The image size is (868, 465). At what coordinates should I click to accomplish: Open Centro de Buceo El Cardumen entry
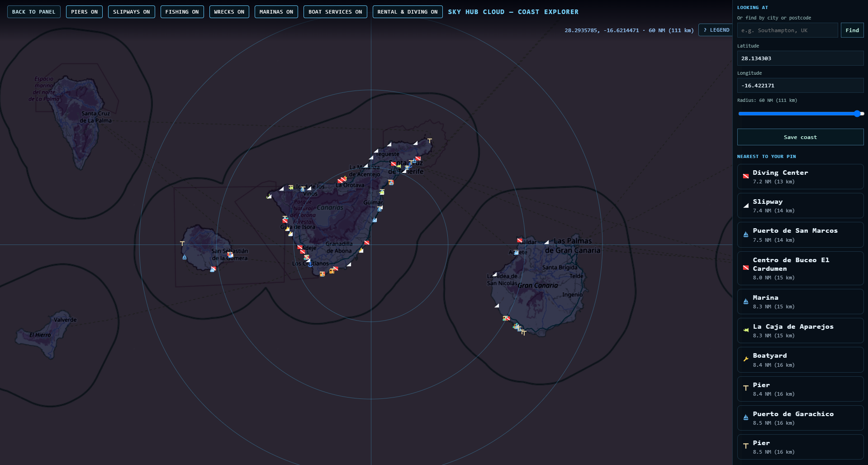pos(800,268)
